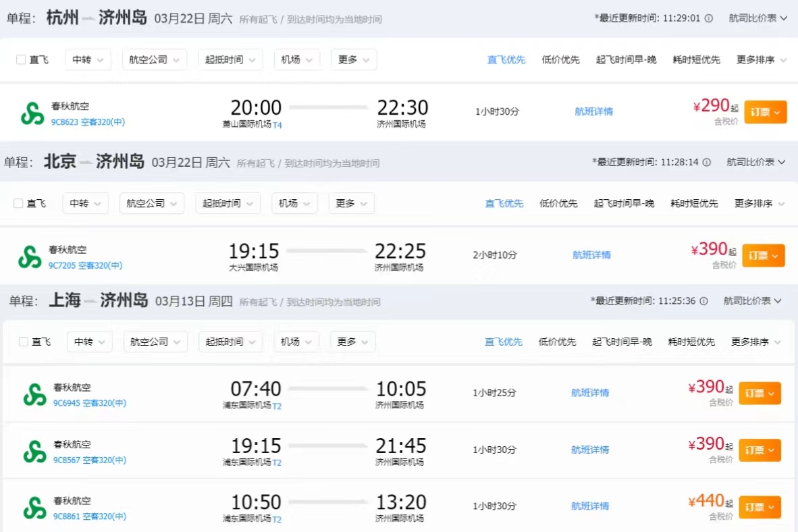Click flight number 9C8567 空客320 link
798x532 pixels.
pos(90,460)
